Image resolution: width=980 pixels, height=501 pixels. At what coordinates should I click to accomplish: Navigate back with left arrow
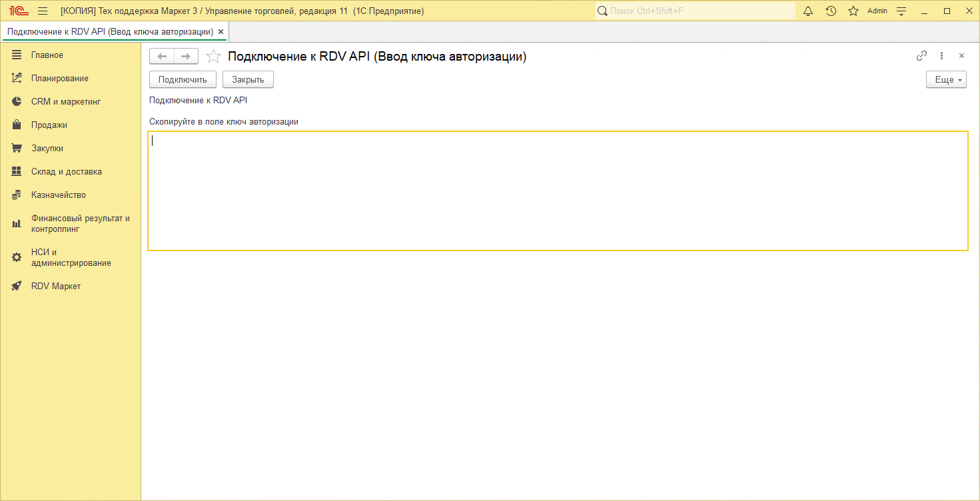[162, 56]
